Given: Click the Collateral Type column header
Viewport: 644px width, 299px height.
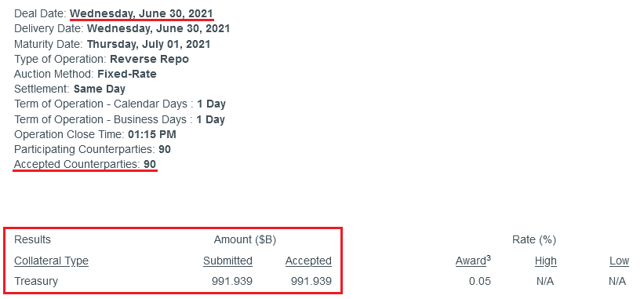Looking at the screenshot, I should tap(51, 261).
